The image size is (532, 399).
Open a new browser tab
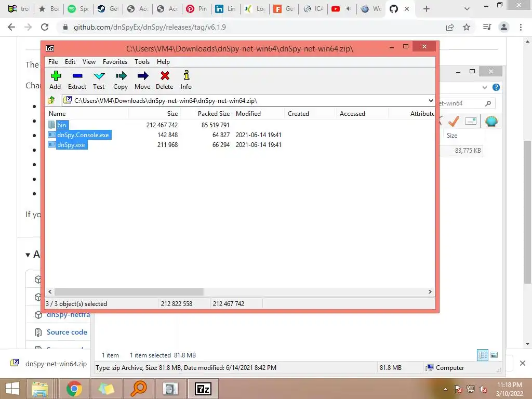point(427,9)
